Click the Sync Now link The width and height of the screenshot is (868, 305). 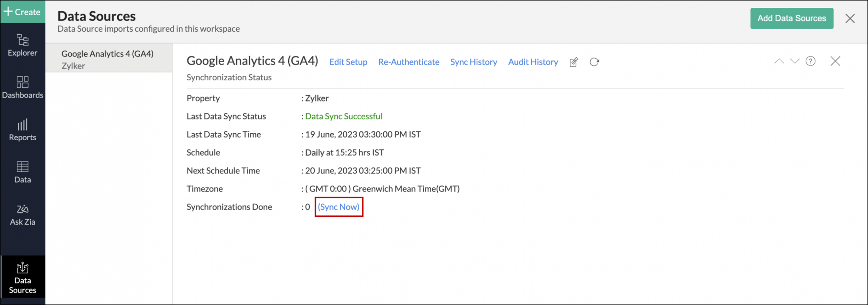coord(339,207)
